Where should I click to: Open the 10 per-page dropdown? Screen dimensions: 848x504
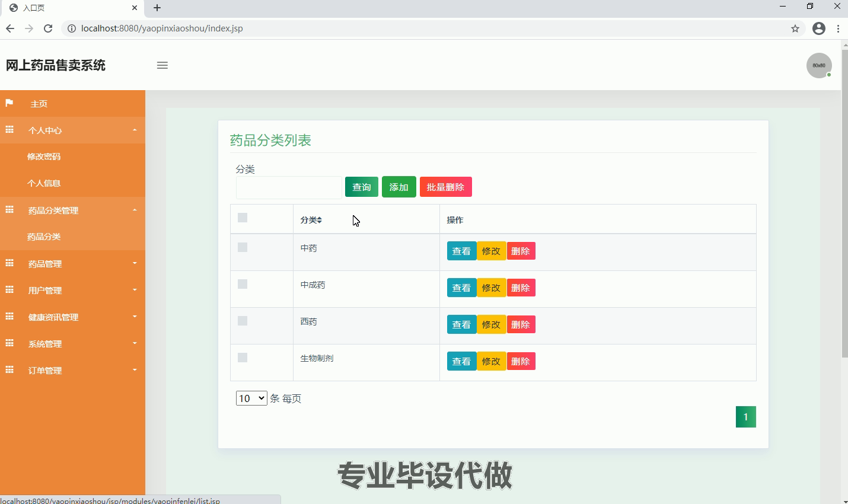(x=251, y=398)
